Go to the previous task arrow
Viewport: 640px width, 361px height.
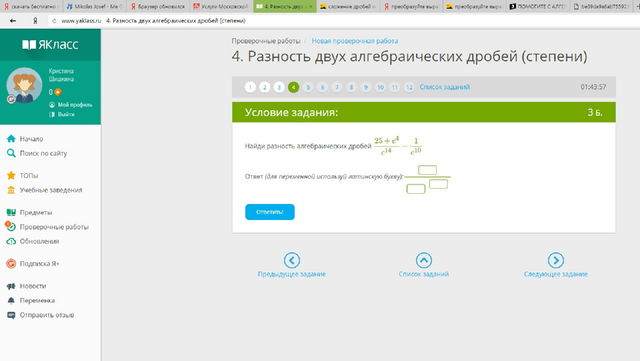point(292,260)
